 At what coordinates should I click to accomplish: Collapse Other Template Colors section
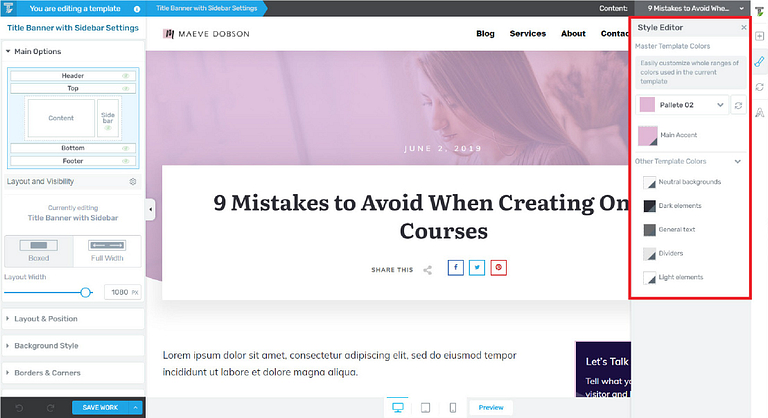(x=738, y=161)
